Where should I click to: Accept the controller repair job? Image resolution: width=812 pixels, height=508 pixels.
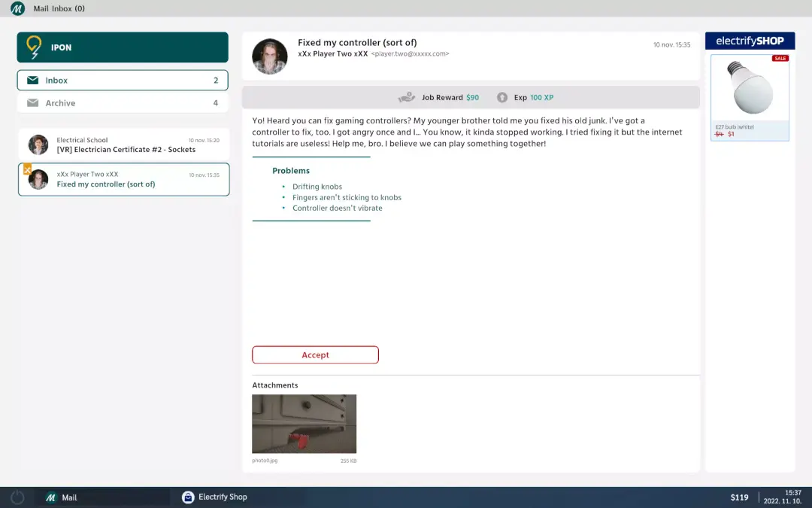pyautogui.click(x=315, y=355)
